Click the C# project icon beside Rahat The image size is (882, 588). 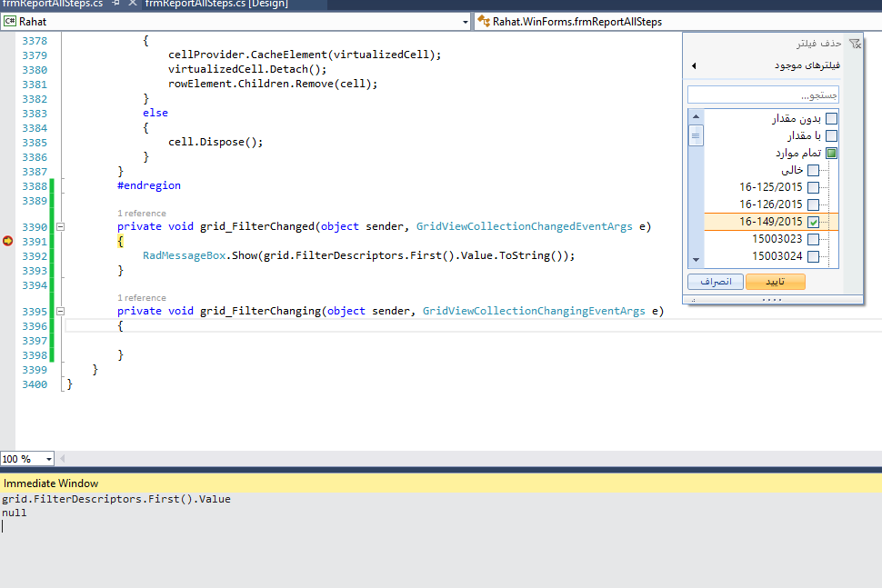[10, 22]
